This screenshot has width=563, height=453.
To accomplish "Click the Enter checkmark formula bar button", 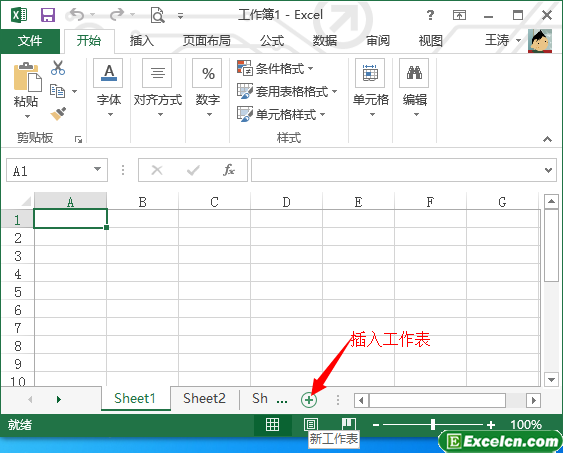I will (x=193, y=170).
